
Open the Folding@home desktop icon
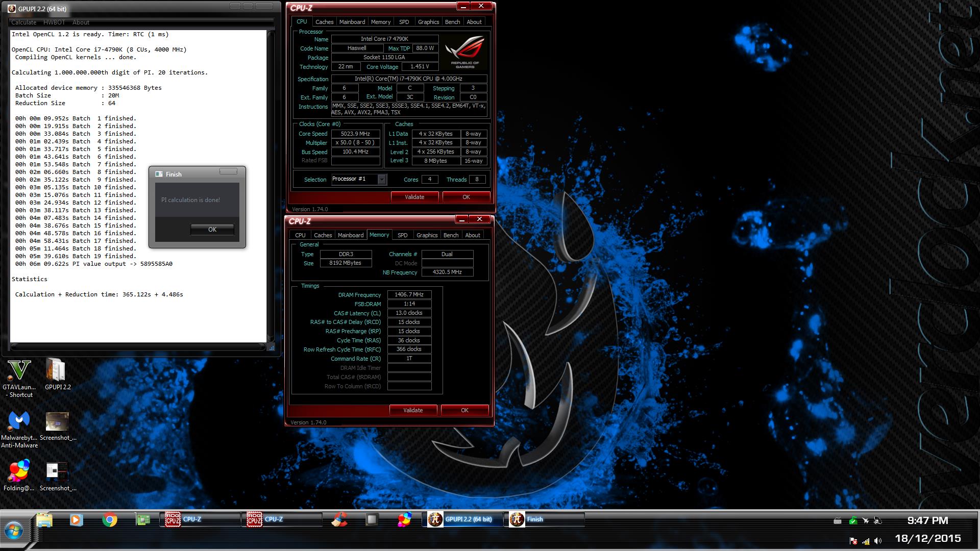coord(19,475)
